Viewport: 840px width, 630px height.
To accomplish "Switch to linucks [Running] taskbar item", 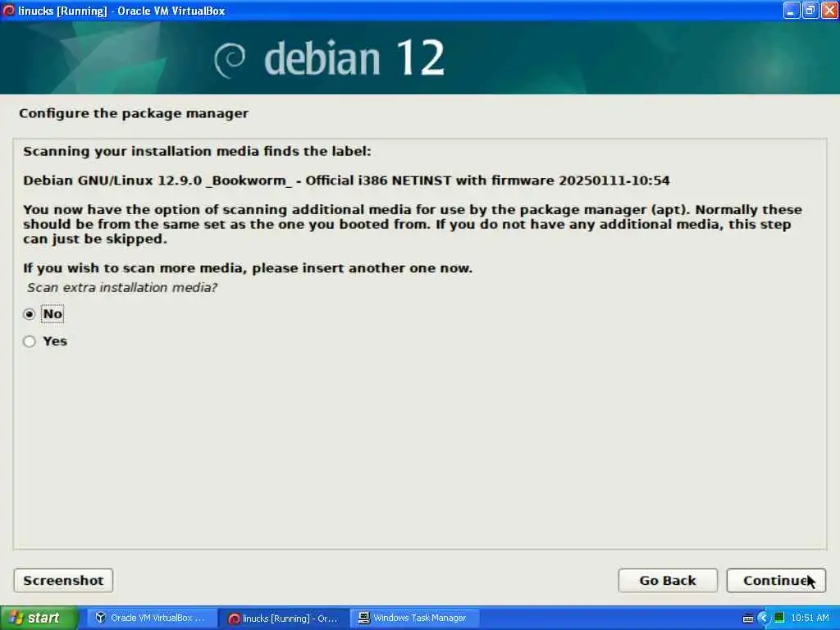I will coord(284,619).
